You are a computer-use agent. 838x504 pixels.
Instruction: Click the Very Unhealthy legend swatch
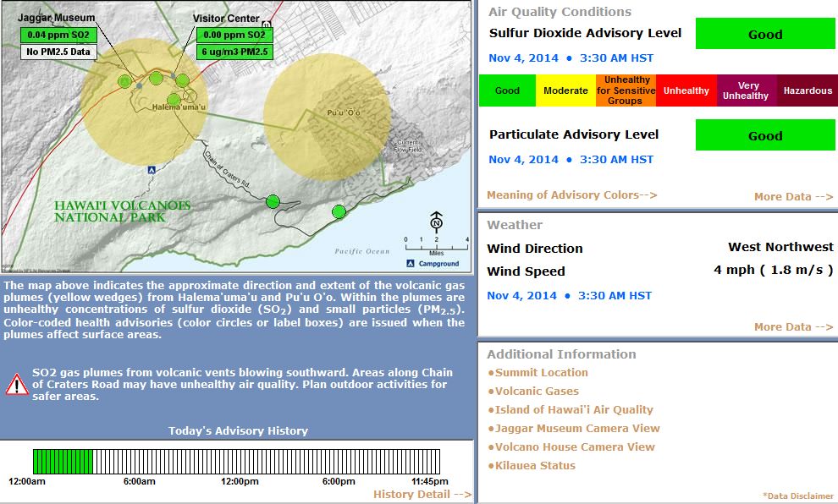(747, 90)
